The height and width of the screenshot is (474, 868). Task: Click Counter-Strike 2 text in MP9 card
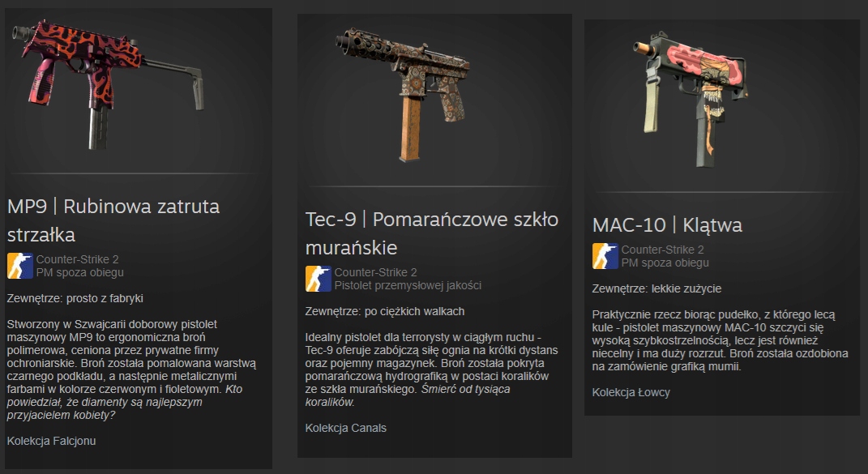(x=78, y=259)
